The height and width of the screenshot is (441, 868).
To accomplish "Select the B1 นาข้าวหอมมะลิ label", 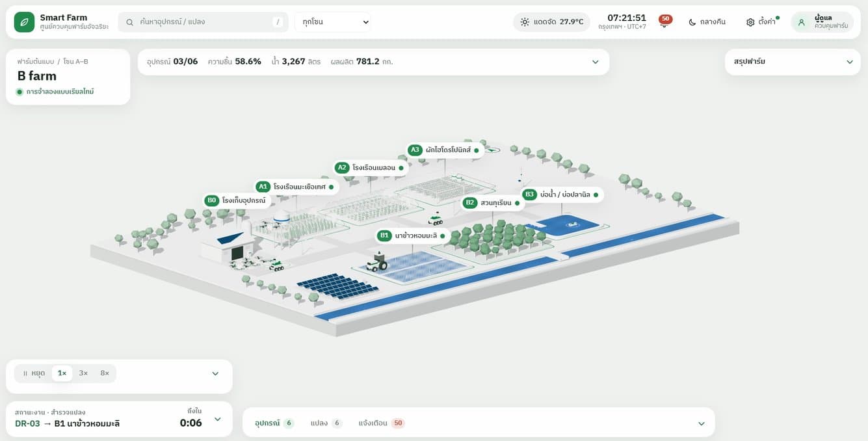I will 414,235.
